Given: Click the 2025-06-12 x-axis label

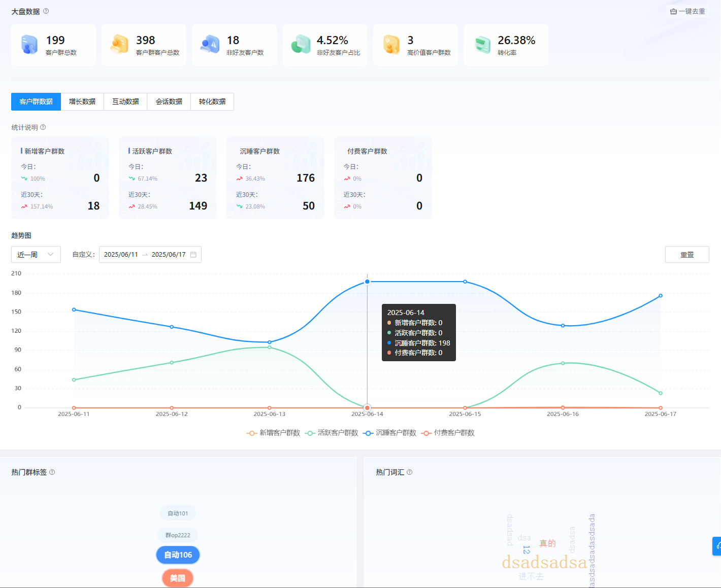Looking at the screenshot, I should 172,414.
